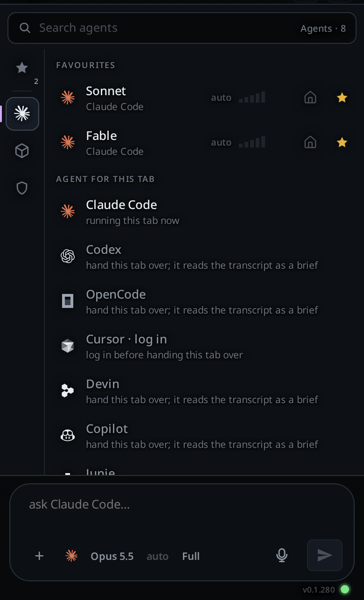The height and width of the screenshot is (600, 364).
Task: Focus the Search agents field
Action: [182, 28]
